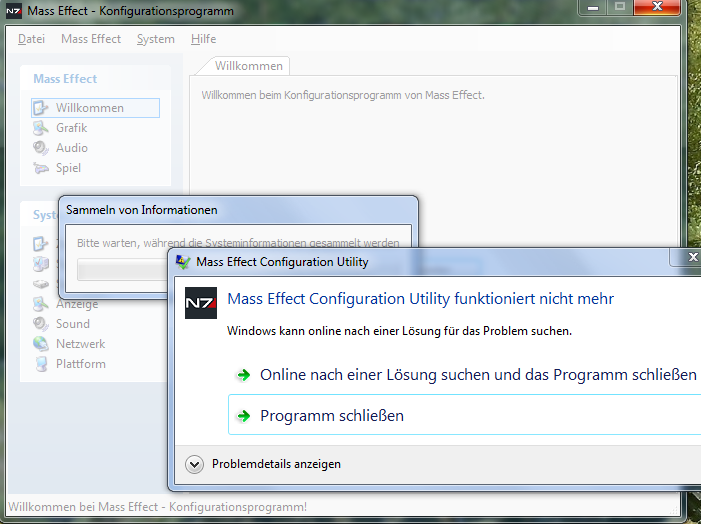Select the Sound speaker icon
This screenshot has width=701, height=524.
(41, 324)
